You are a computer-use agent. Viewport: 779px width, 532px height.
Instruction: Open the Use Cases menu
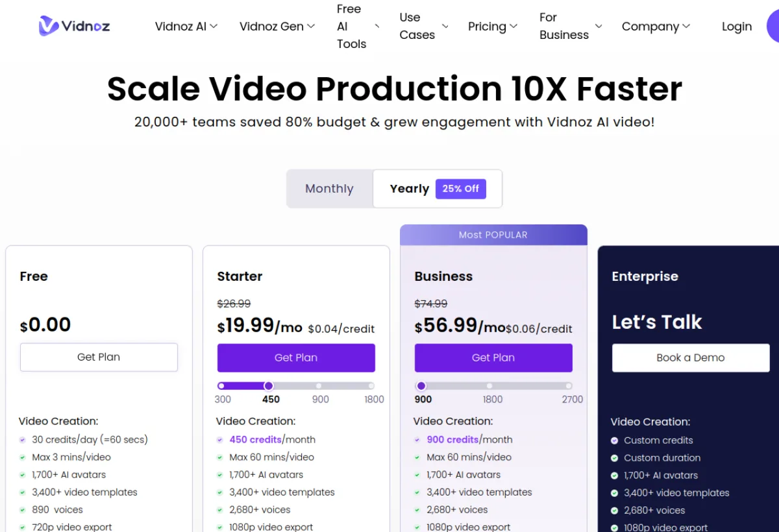point(424,27)
